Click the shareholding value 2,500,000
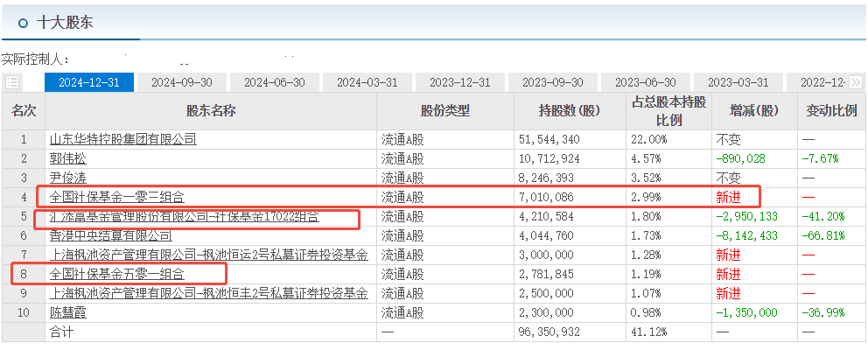This screenshot has width=868, height=350. pos(546,293)
